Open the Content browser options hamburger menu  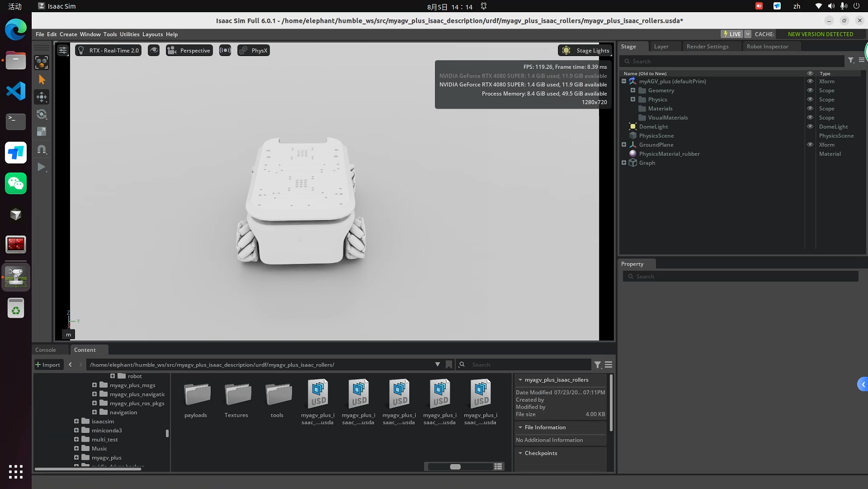pyautogui.click(x=609, y=365)
